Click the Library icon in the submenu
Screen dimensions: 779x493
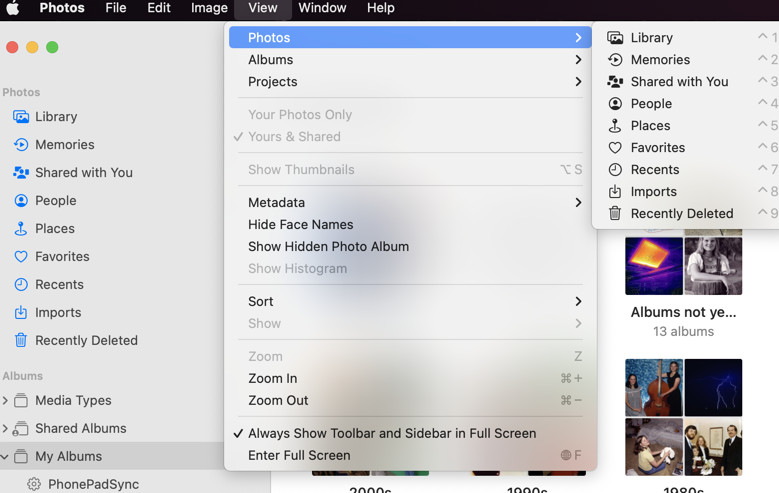(615, 38)
